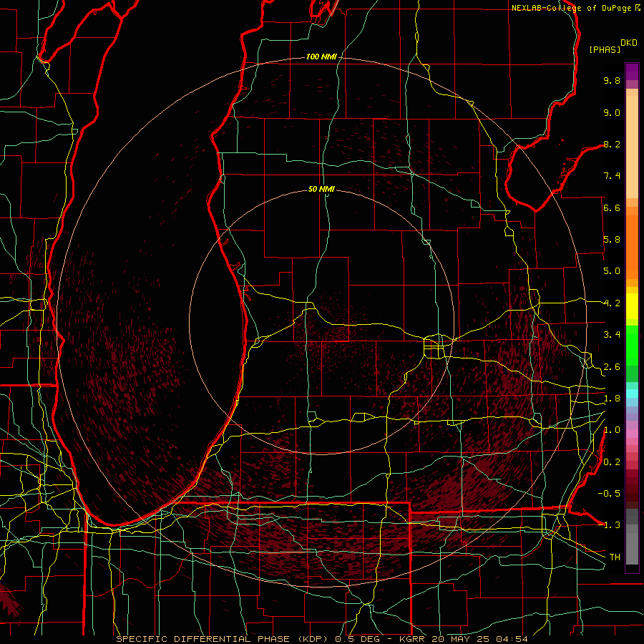This screenshot has height=644, width=644.
Task: Pick the peach segment of the color bar
Action: click(x=632, y=147)
